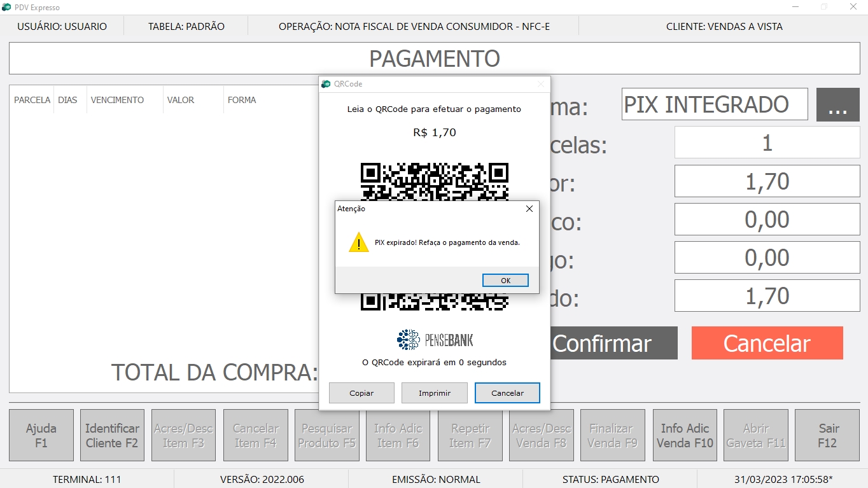Click the Identificar Cliente F2 button

(112, 435)
